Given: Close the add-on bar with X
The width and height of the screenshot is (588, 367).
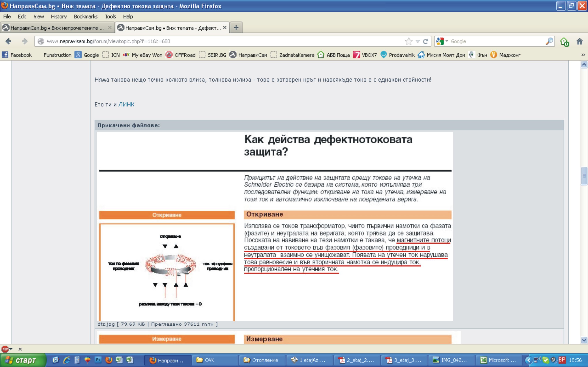Looking at the screenshot, I should coord(20,349).
